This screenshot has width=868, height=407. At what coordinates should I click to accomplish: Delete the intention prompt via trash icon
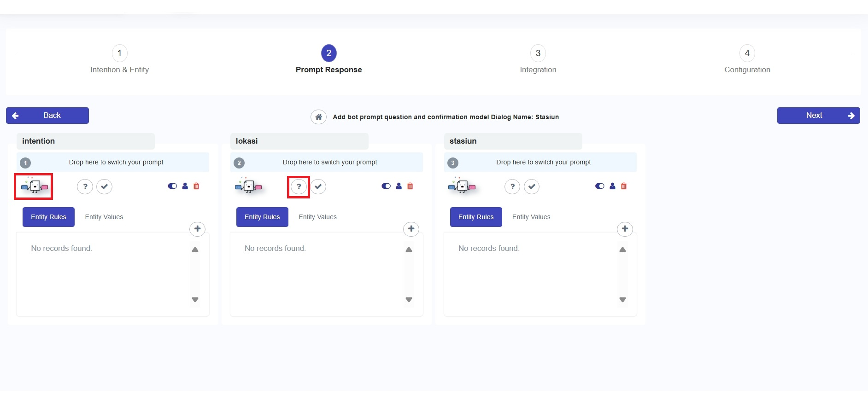(x=196, y=186)
